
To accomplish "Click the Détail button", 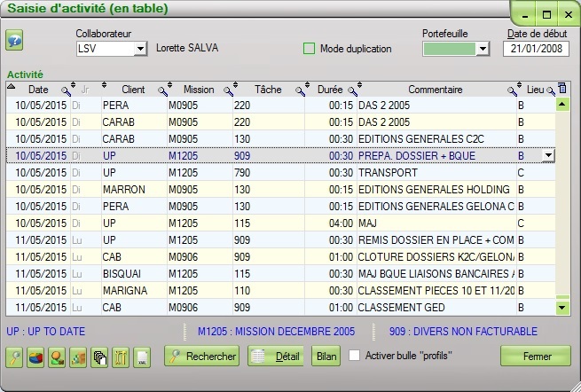I will pos(276,356).
